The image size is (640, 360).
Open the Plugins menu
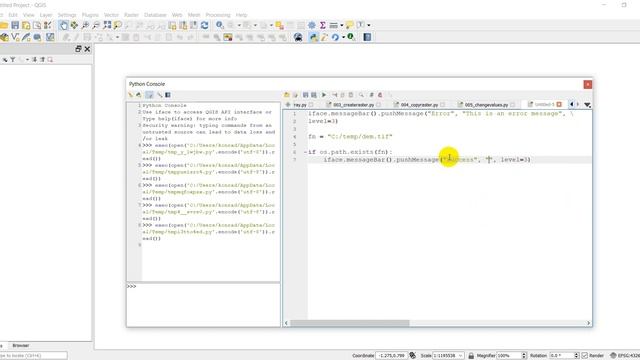pyautogui.click(x=90, y=15)
